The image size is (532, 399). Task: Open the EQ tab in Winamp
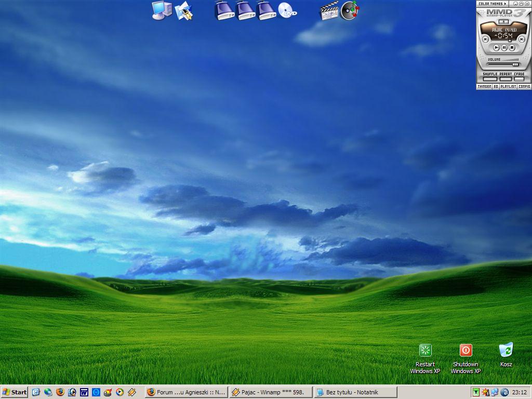tap(496, 87)
